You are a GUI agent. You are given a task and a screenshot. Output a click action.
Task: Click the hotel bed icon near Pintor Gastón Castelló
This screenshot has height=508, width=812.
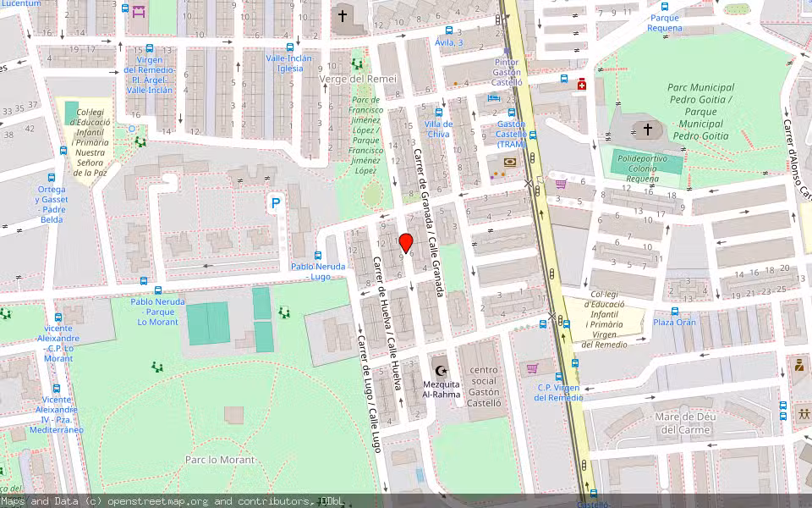[493, 98]
